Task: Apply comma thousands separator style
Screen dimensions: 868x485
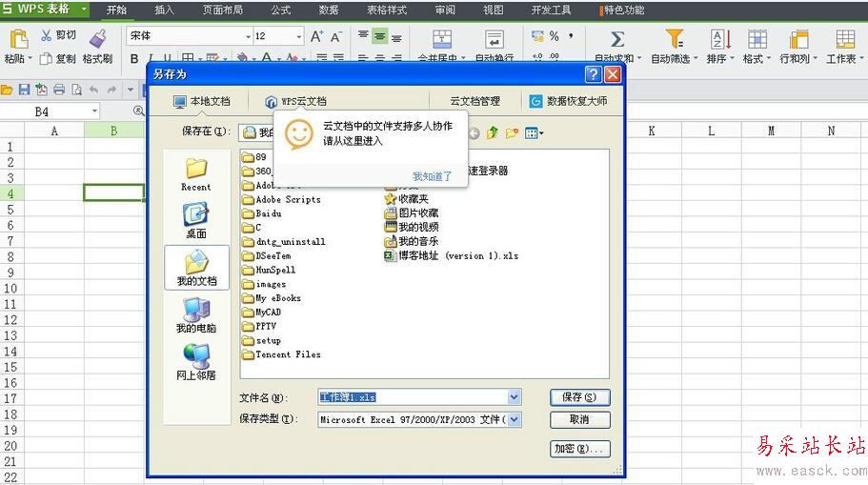Action: (x=571, y=36)
